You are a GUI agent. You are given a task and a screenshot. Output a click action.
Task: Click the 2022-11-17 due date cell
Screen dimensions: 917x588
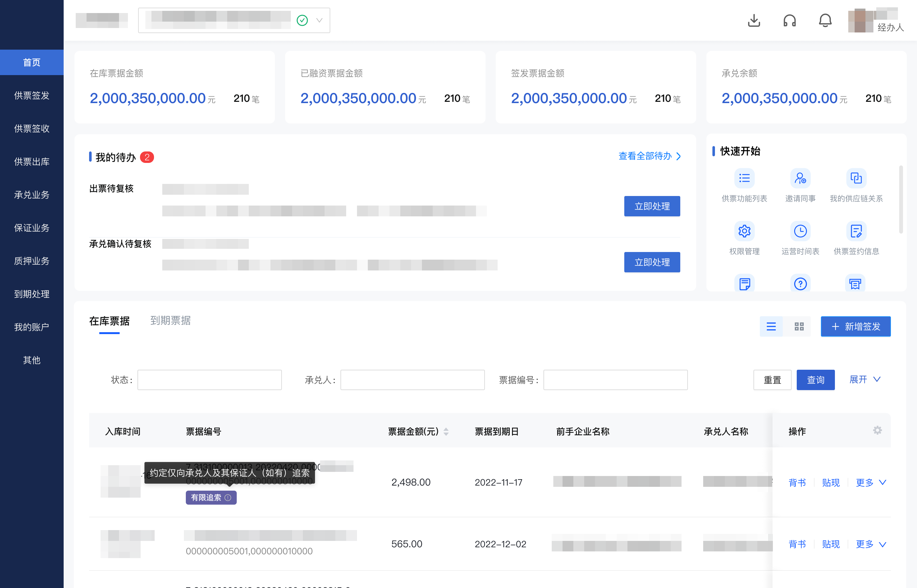(x=498, y=482)
